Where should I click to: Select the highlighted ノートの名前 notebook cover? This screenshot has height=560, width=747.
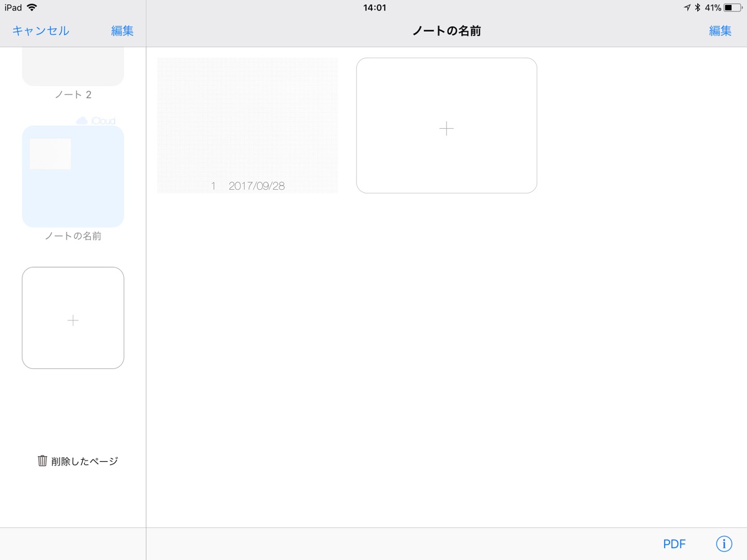[73, 176]
